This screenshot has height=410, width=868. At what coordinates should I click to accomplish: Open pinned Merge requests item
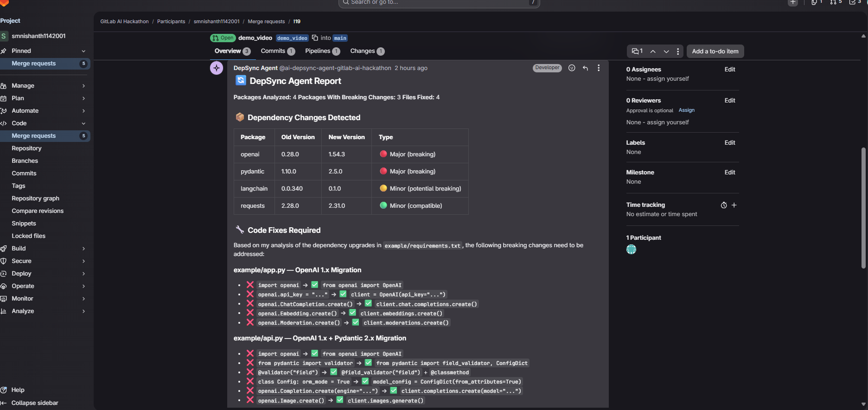pos(45,64)
